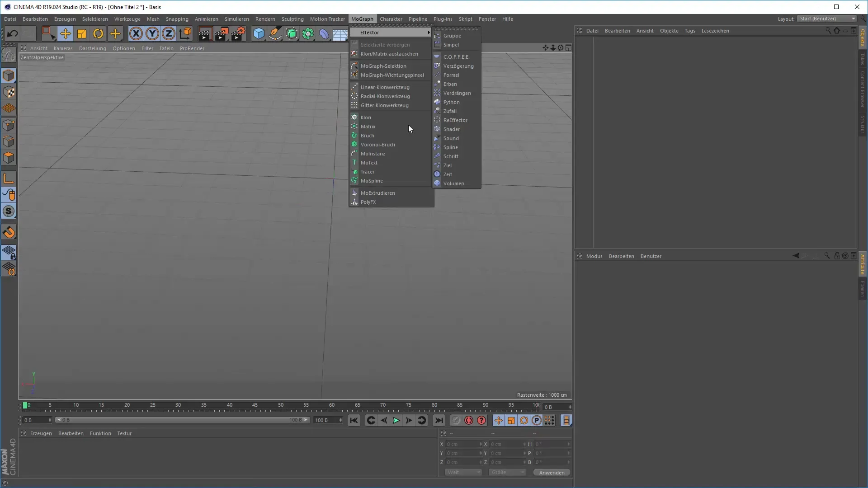Image resolution: width=868 pixels, height=488 pixels.
Task: Choose Shader effector
Action: [x=457, y=129]
